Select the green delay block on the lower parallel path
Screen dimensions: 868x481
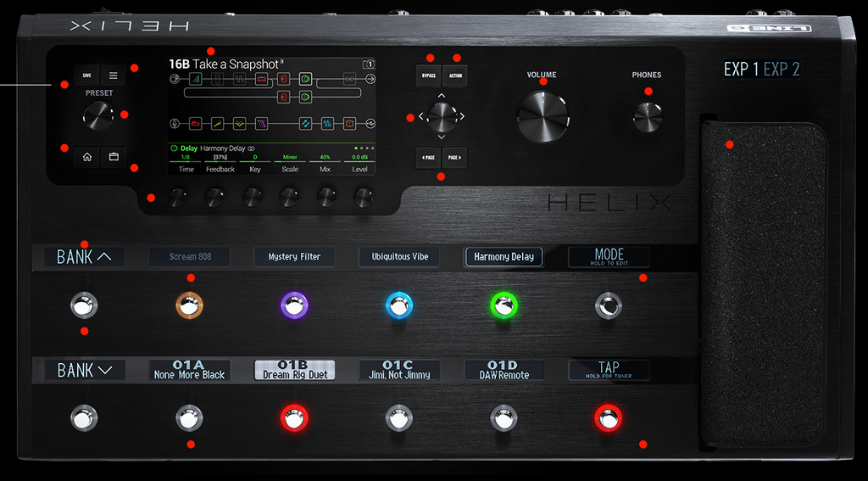click(x=305, y=97)
